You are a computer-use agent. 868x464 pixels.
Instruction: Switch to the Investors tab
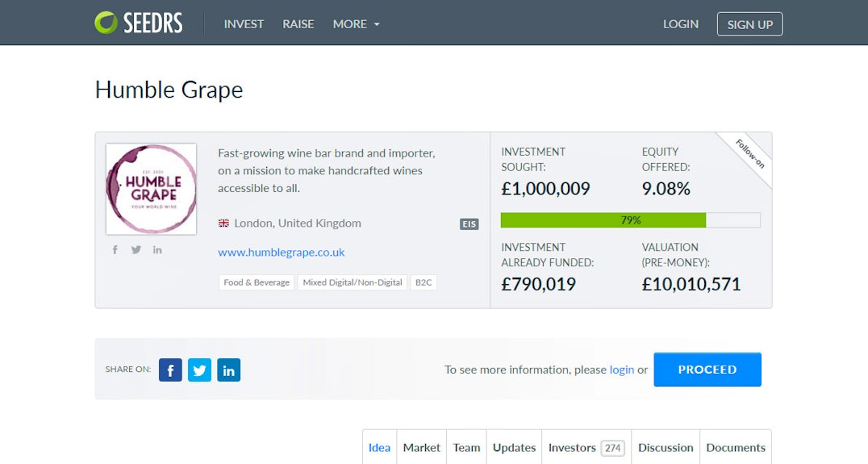(586, 447)
